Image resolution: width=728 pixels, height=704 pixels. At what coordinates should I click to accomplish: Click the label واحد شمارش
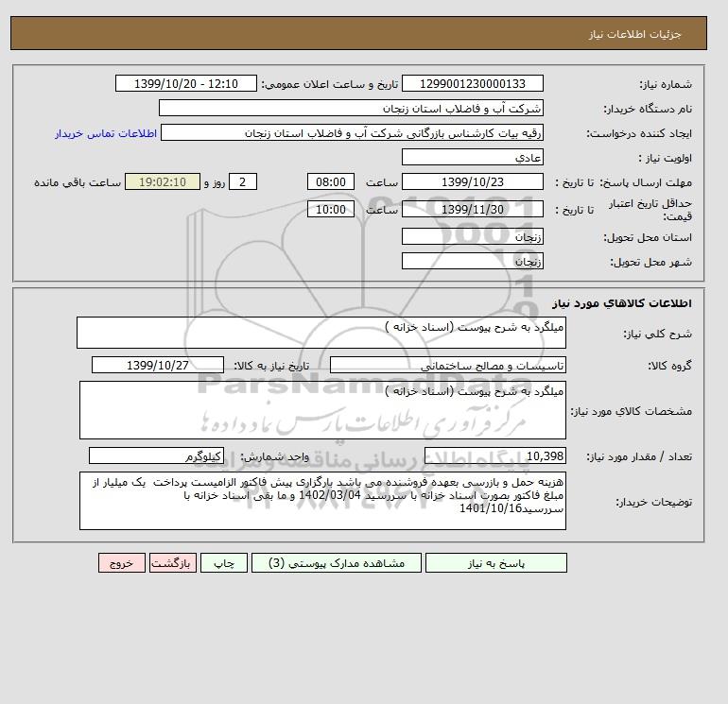(x=274, y=457)
